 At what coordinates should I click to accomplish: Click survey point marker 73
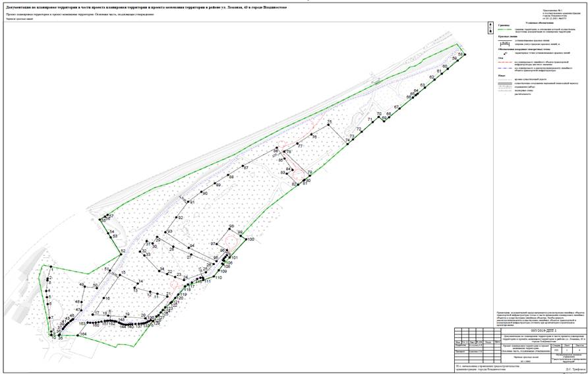[x=353, y=140]
